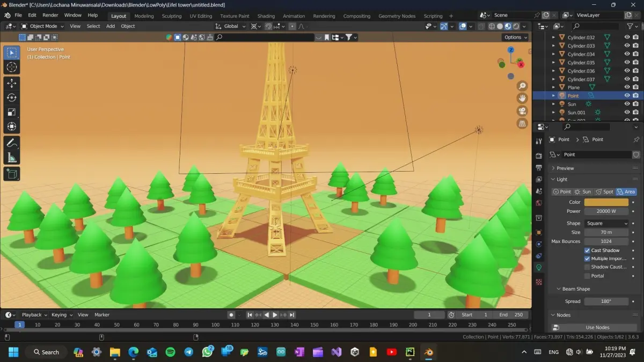Pin the properties editor context

(x=636, y=139)
